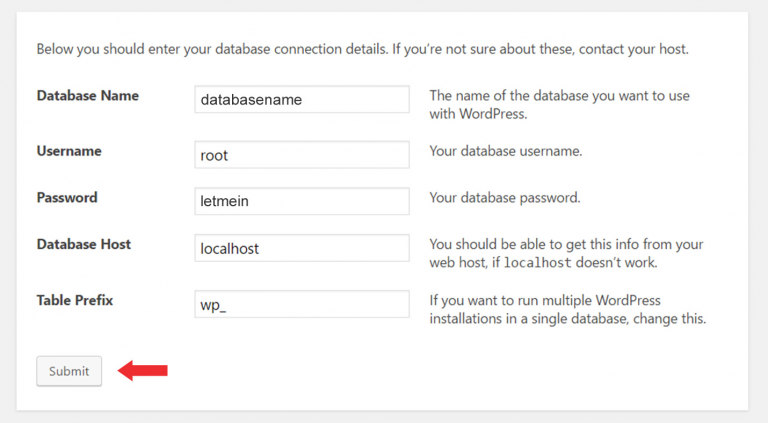This screenshot has width=768, height=423.
Task: Click the Database Host label
Action: click(84, 244)
